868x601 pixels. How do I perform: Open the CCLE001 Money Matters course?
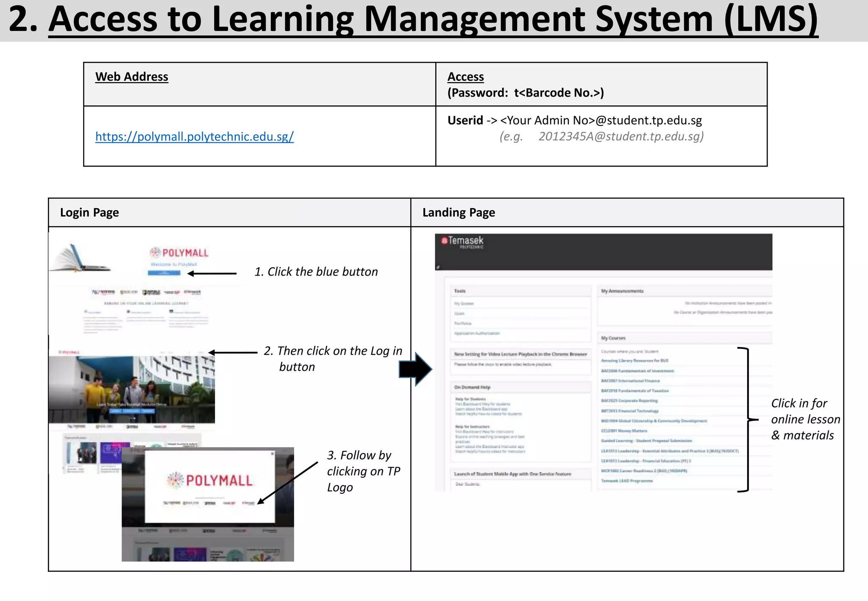tap(624, 431)
